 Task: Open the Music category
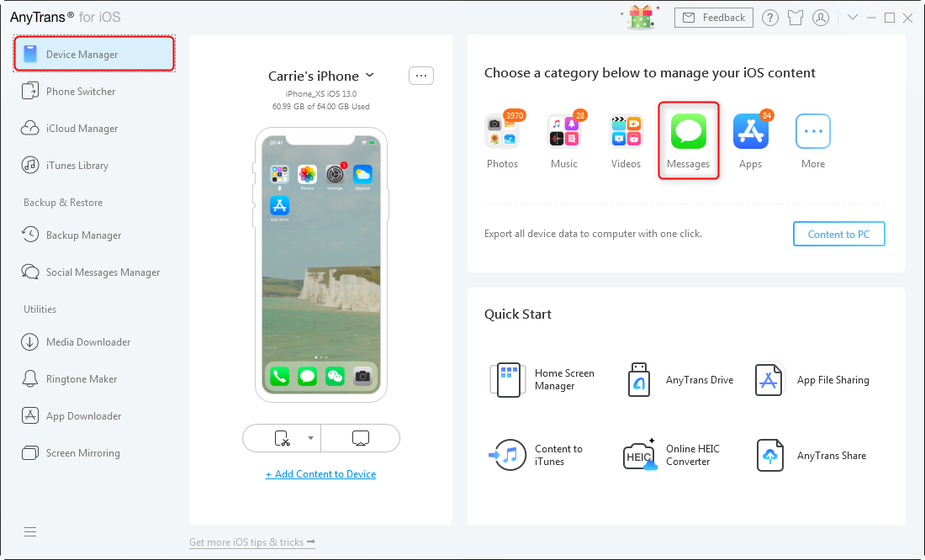(x=564, y=141)
